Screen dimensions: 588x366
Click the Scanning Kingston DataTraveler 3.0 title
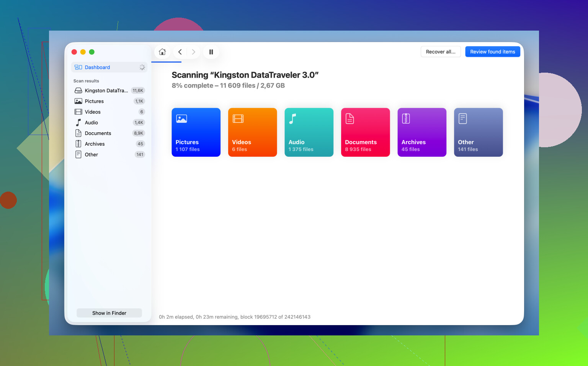click(245, 75)
